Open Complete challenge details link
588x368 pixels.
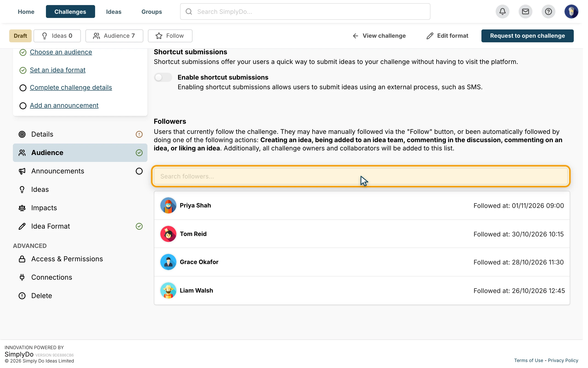pos(71,87)
